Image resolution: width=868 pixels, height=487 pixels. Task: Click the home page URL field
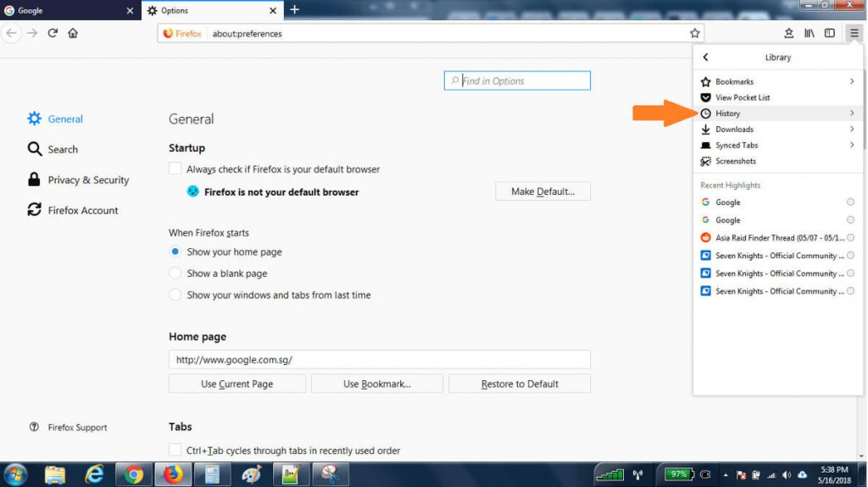tap(380, 360)
